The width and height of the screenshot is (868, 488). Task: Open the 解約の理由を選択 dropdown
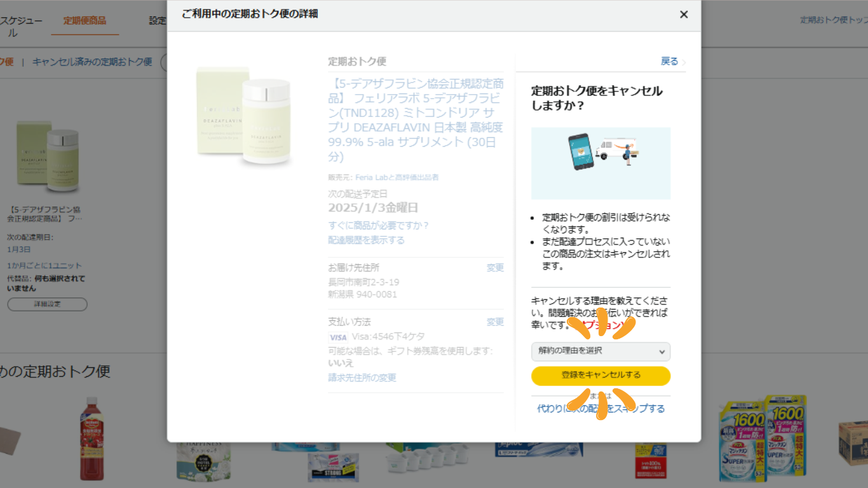600,351
